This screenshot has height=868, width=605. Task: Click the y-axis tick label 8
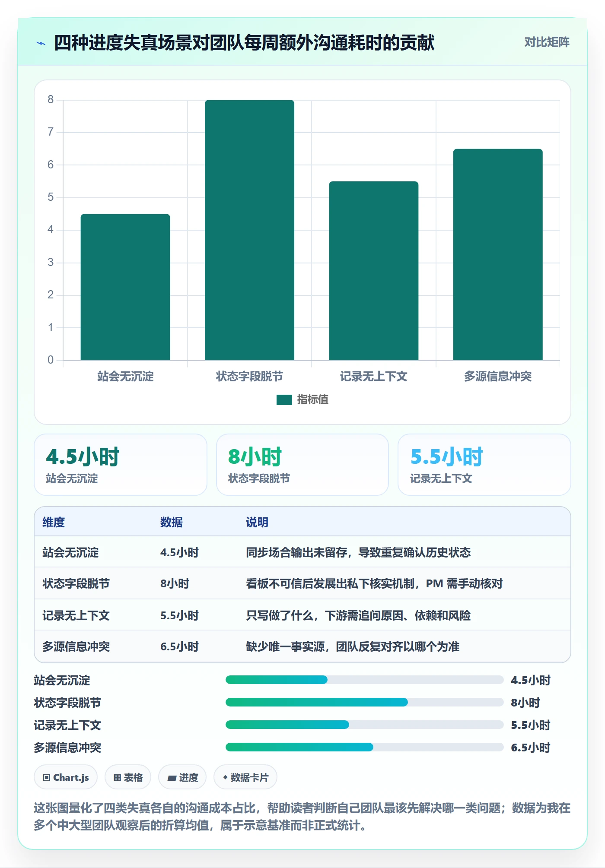click(x=51, y=100)
